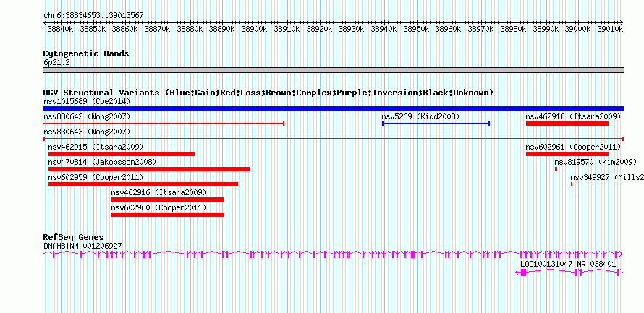Open the nsv602960 (Cooper2011) label
644x313 pixels.
coord(158,208)
